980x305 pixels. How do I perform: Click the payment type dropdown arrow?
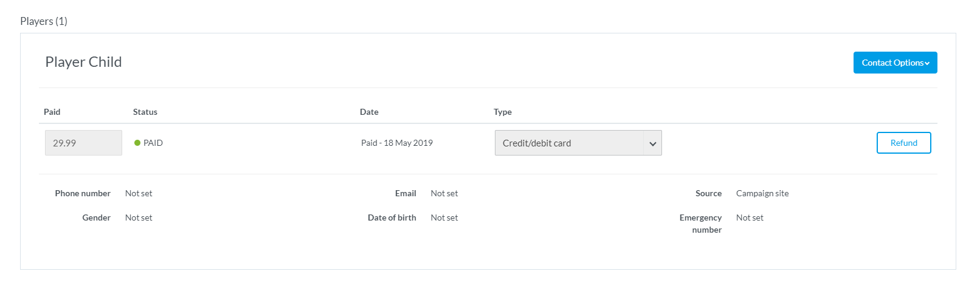[652, 143]
